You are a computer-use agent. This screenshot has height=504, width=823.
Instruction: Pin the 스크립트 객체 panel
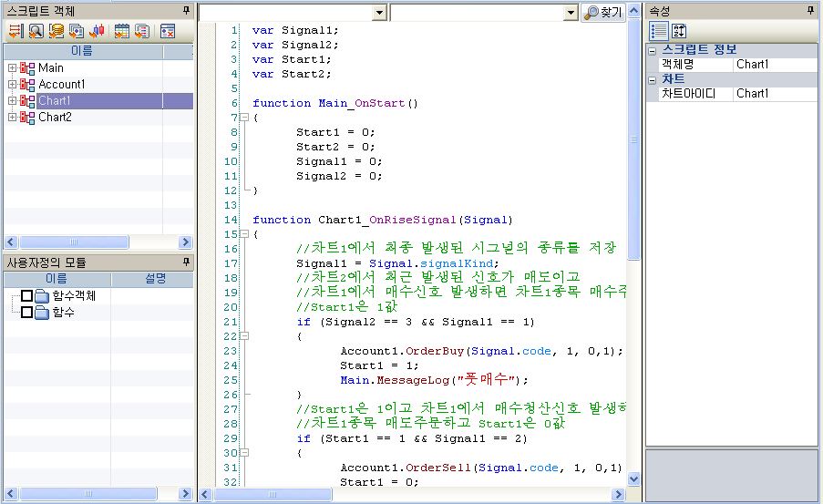click(186, 10)
